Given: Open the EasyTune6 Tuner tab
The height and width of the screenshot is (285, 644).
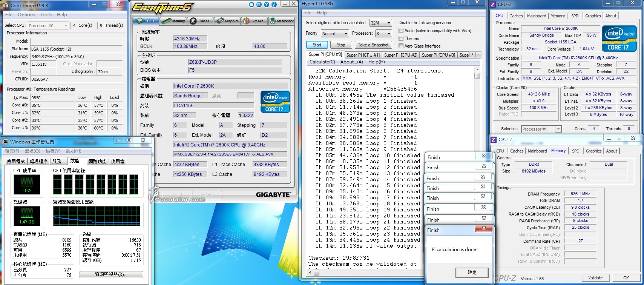Looking at the screenshot, I should 200,21.
